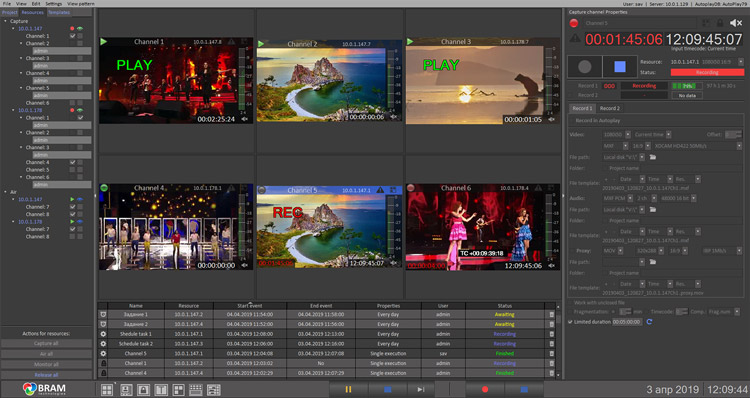750x398 pixels.
Task: Enable the Record in Autoplay checkbox
Action: pyautogui.click(x=571, y=121)
